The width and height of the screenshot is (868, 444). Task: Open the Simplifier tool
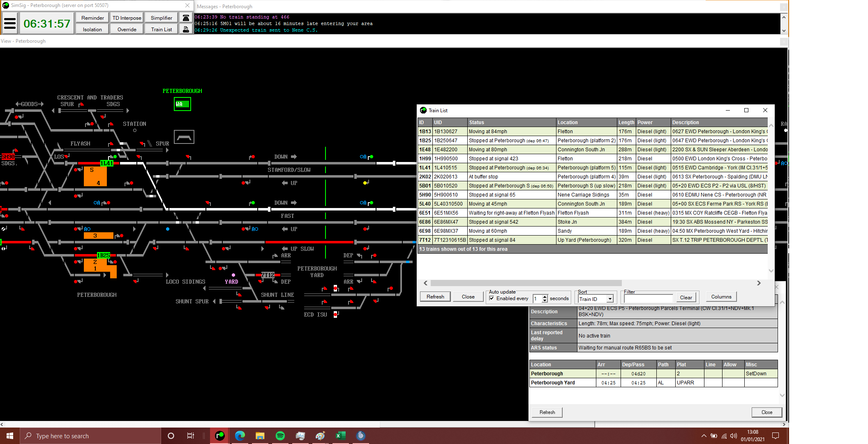(x=162, y=18)
